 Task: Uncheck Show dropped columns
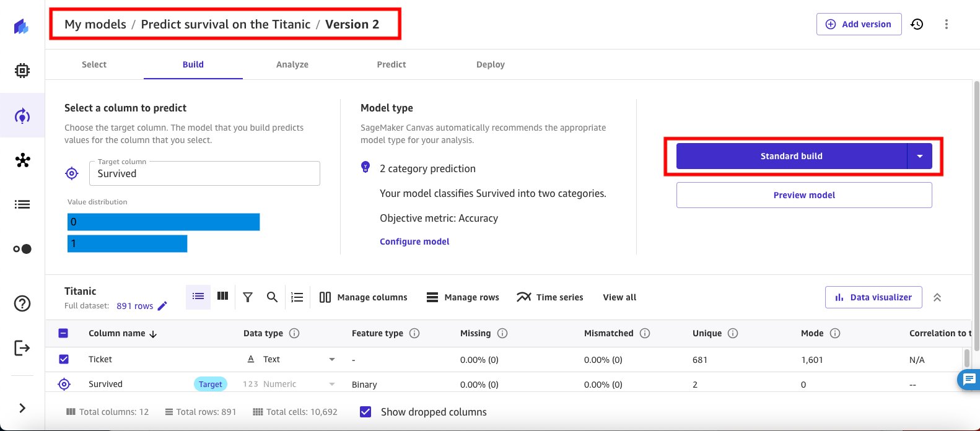point(365,412)
